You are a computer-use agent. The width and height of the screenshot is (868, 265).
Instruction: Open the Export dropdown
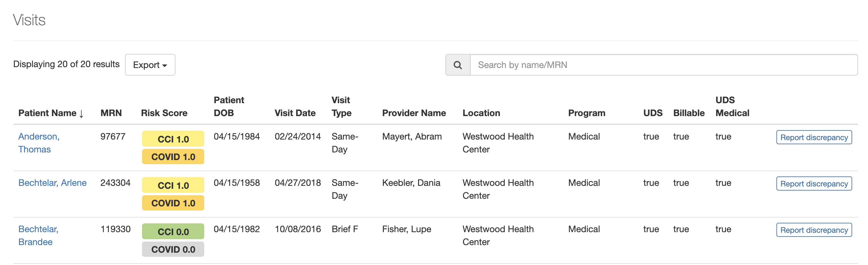(150, 65)
